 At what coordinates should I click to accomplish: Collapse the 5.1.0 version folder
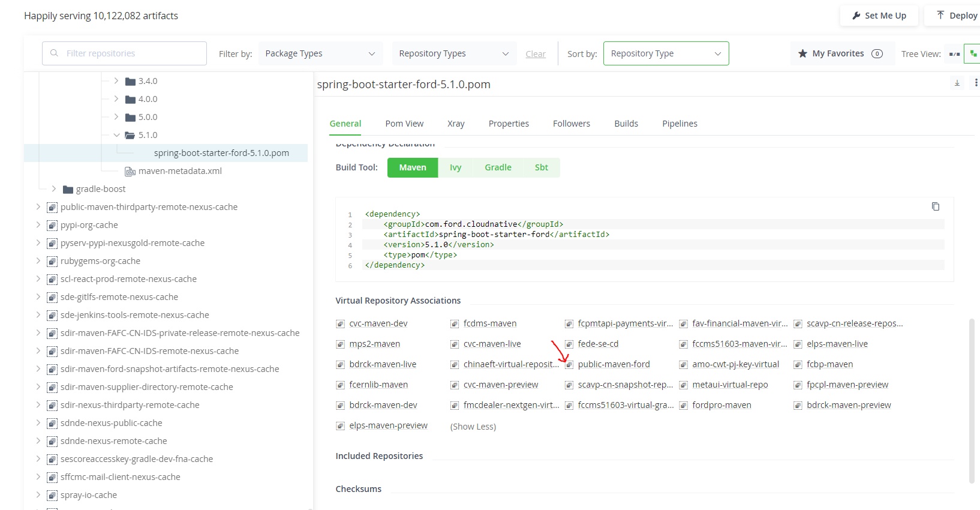[116, 135]
